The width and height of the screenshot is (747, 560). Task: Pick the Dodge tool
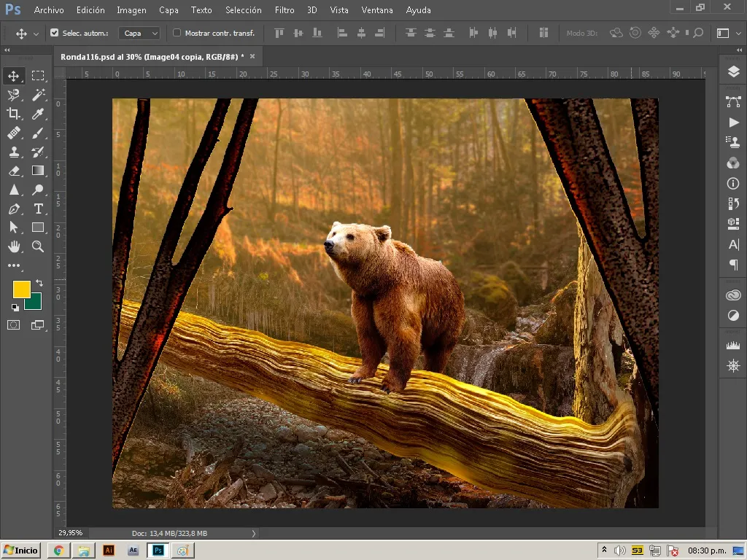tap(38, 190)
